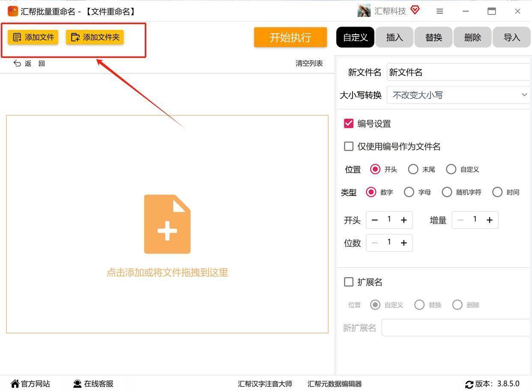This screenshot has height=392, width=532.
Task: Open the hamburger menu icon
Action: [x=439, y=12]
